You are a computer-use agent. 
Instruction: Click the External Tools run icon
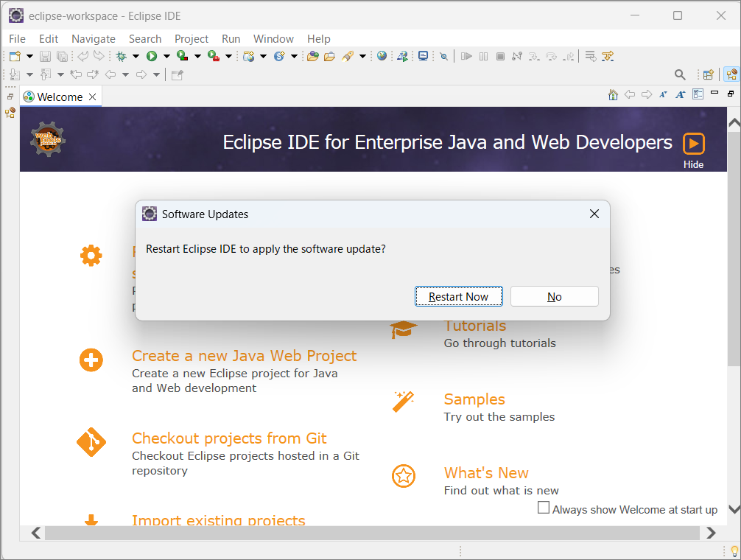coord(214,56)
